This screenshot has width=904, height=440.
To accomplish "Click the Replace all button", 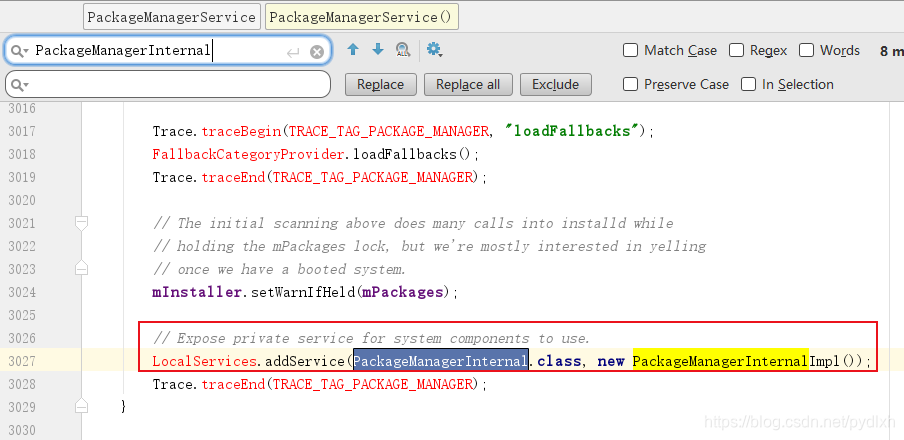I will (x=468, y=84).
